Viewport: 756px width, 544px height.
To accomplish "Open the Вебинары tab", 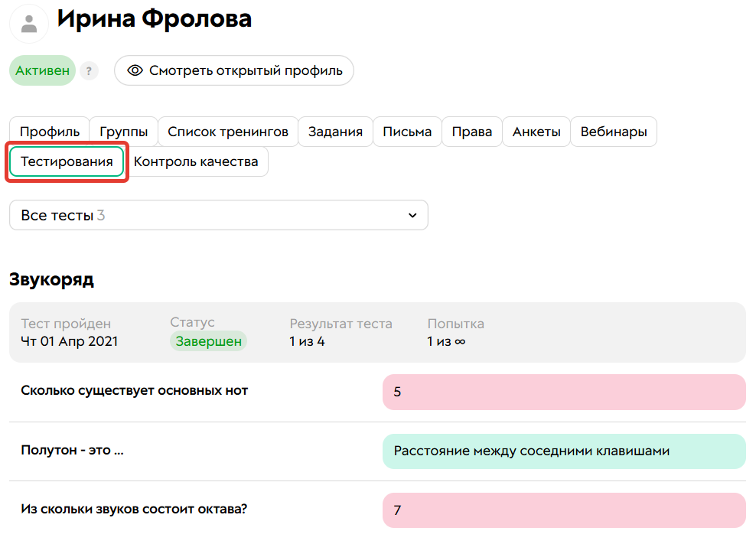I will tap(612, 131).
